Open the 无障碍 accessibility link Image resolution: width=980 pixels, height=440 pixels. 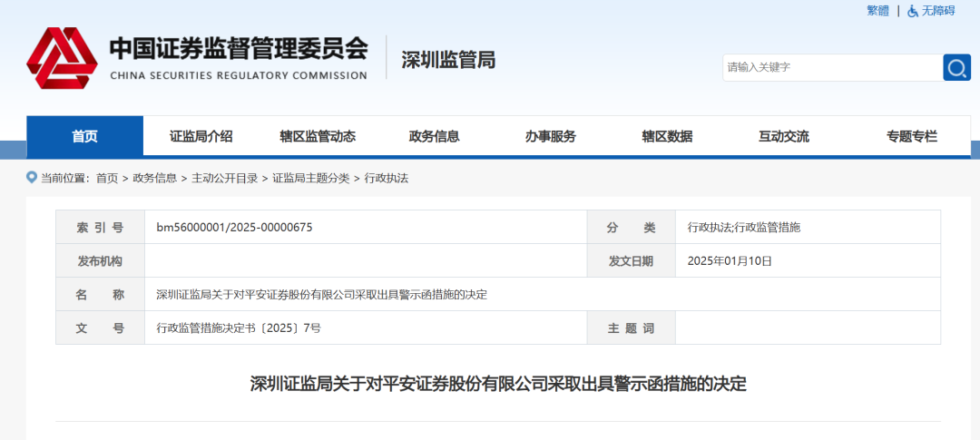938,11
